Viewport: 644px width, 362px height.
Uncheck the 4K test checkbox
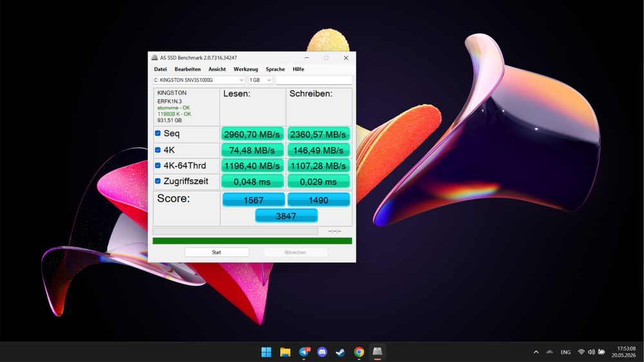point(158,149)
